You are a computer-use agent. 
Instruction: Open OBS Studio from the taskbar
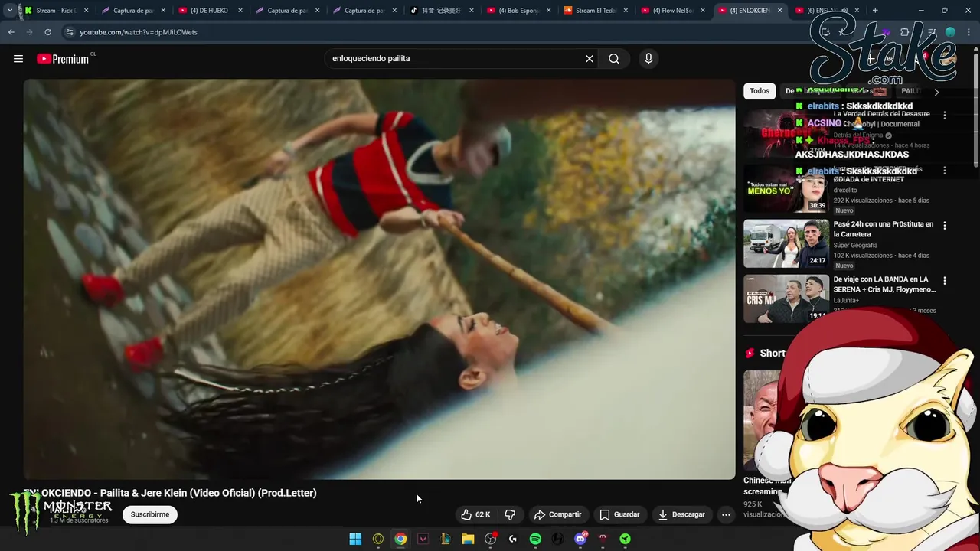491,540
